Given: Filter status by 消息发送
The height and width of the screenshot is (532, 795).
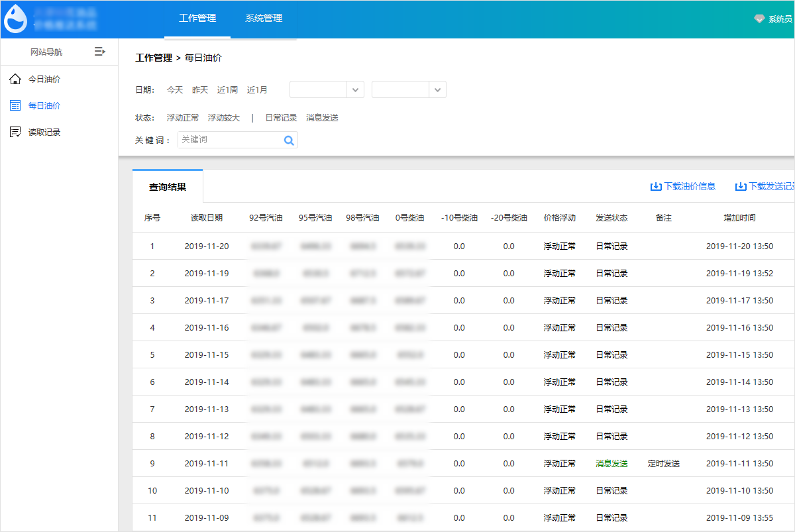Looking at the screenshot, I should click(322, 118).
